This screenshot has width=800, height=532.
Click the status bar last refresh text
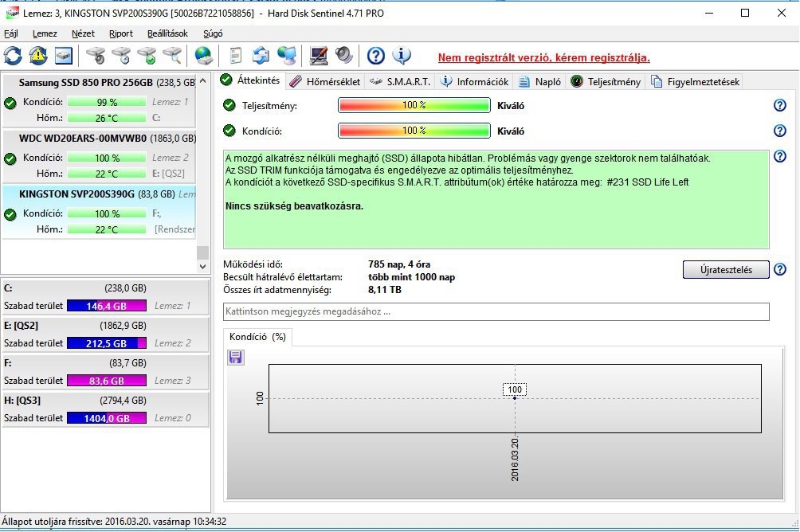click(114, 522)
